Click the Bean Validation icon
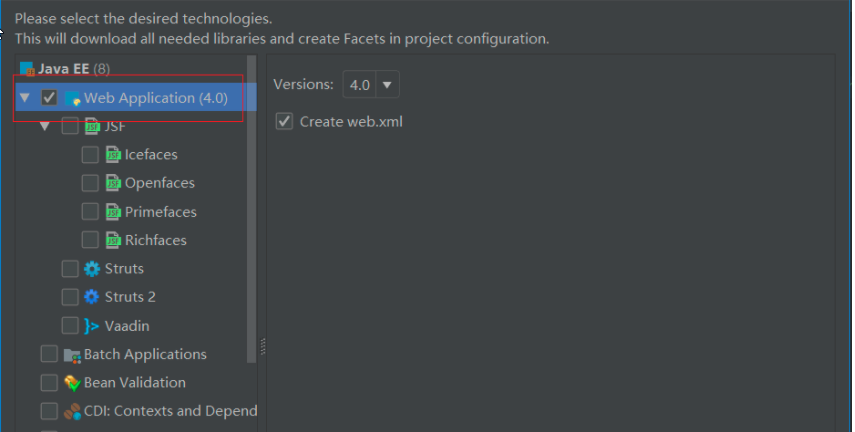This screenshot has height=432, width=855. pyautogui.click(x=72, y=383)
